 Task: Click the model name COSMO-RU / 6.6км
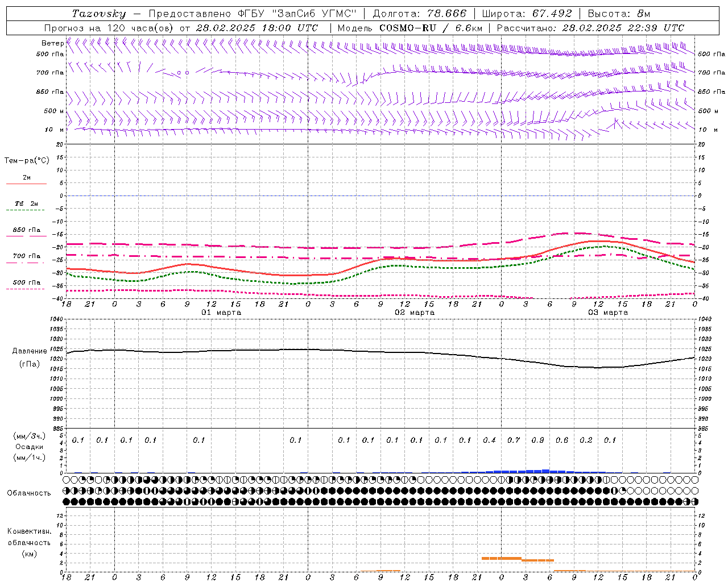click(x=431, y=28)
